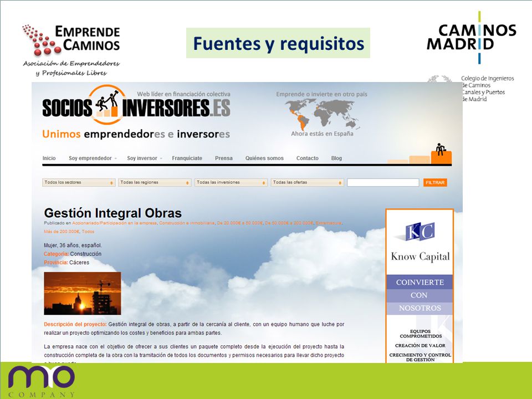Click the Socios Inversores logo

pyautogui.click(x=136, y=105)
